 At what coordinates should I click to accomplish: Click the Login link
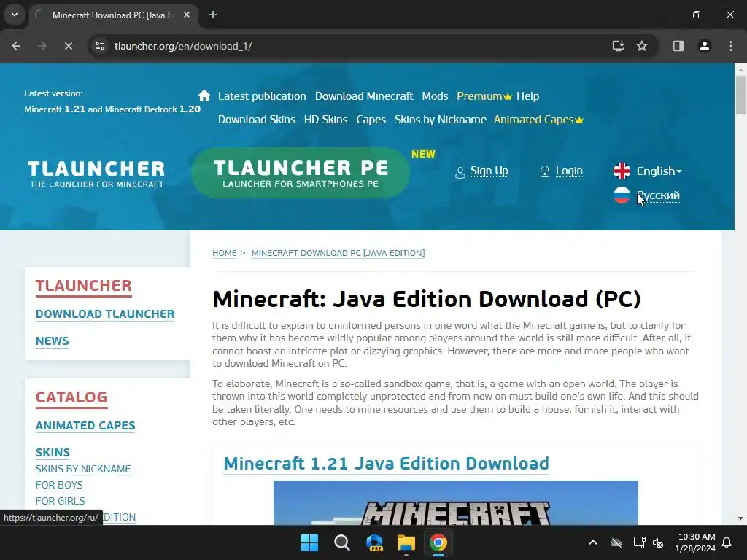[569, 171]
